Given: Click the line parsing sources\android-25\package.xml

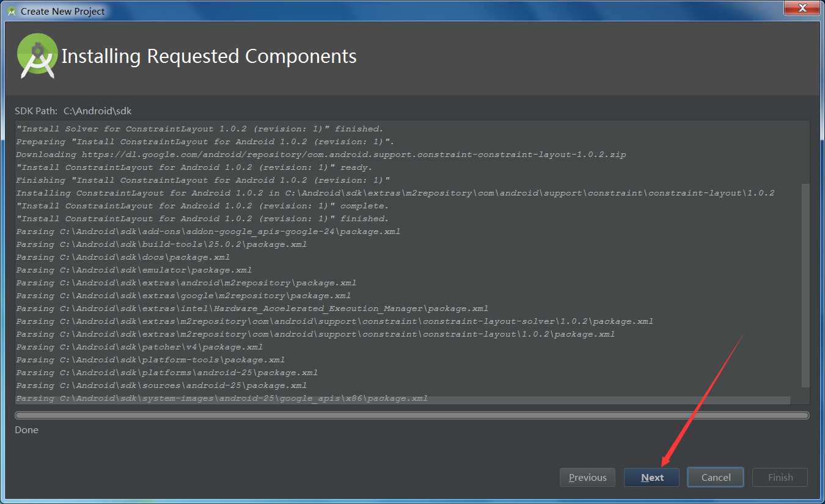Looking at the screenshot, I should point(161,385).
